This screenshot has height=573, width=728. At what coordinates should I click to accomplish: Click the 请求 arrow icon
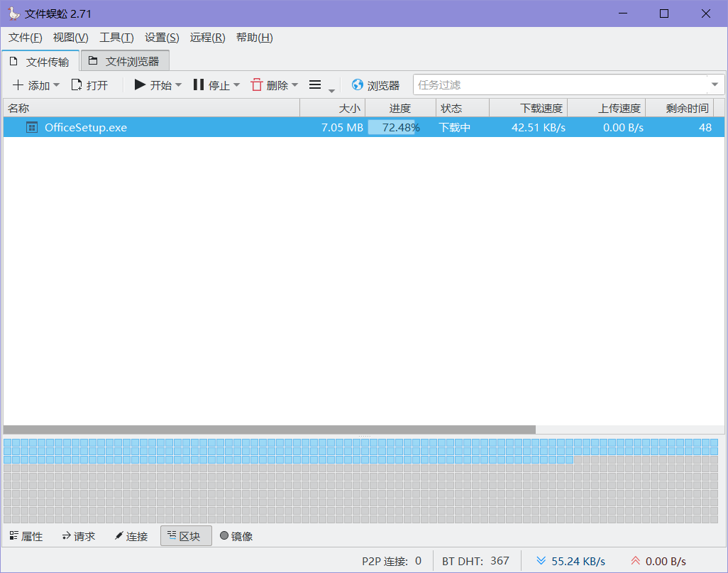point(67,536)
